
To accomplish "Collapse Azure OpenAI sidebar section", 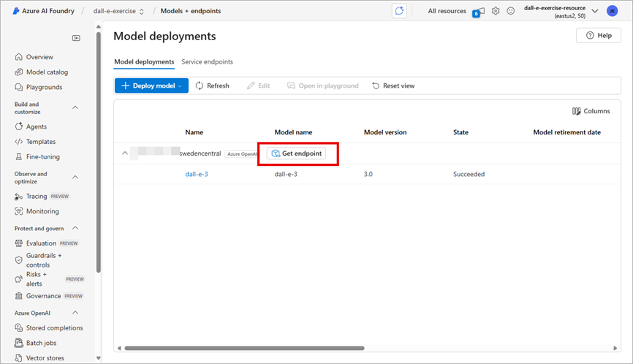I will tap(75, 313).
